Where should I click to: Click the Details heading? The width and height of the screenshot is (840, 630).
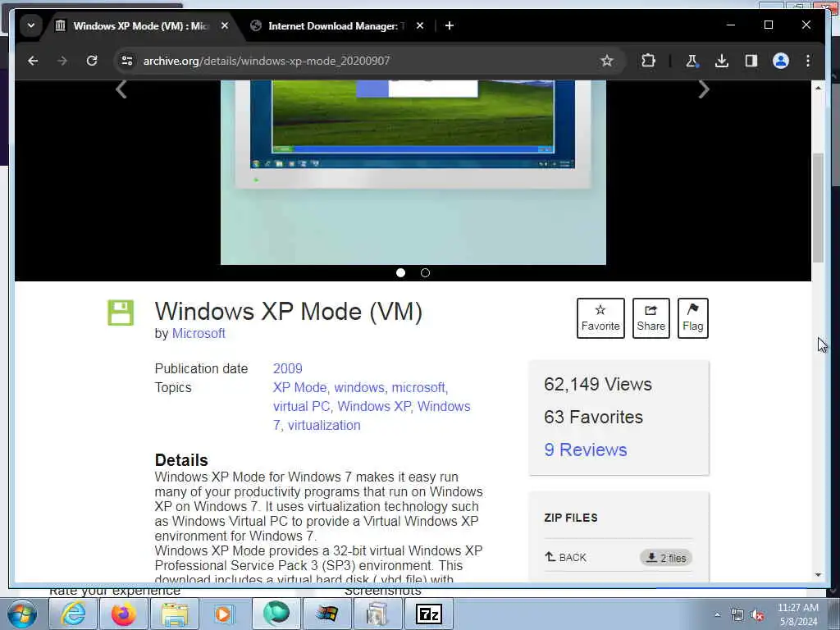click(x=181, y=460)
